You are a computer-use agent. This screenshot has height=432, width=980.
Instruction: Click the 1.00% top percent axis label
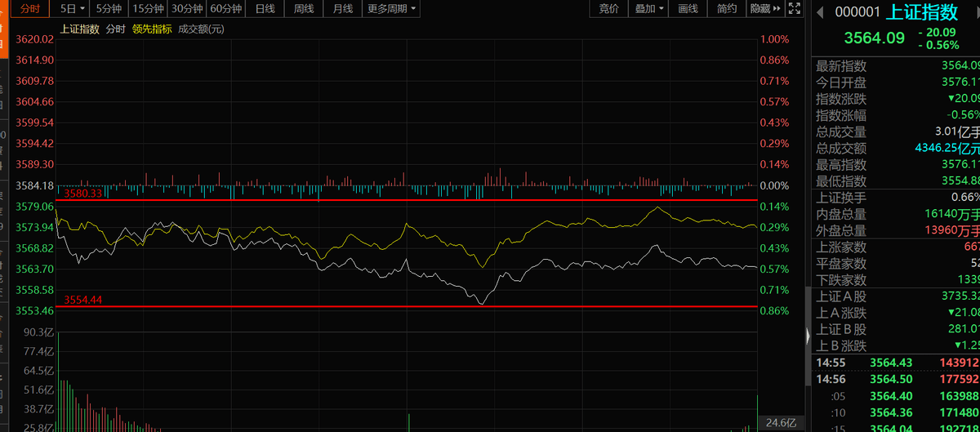coord(775,39)
